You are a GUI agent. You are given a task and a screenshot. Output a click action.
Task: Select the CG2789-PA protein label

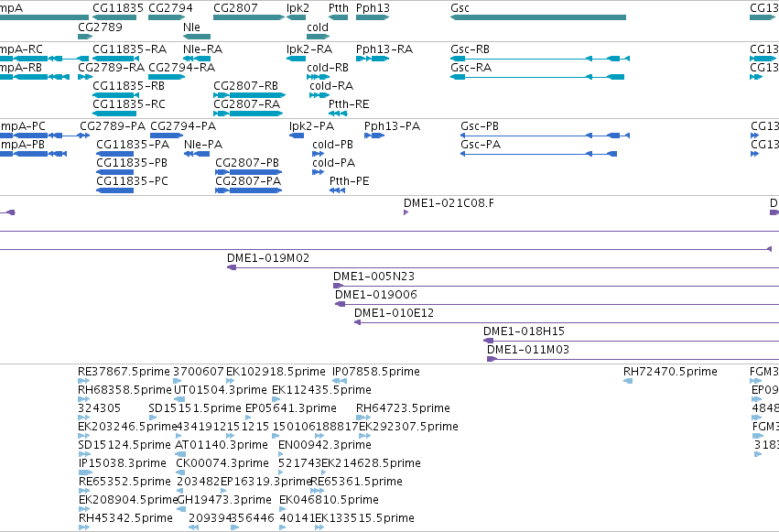(113, 126)
